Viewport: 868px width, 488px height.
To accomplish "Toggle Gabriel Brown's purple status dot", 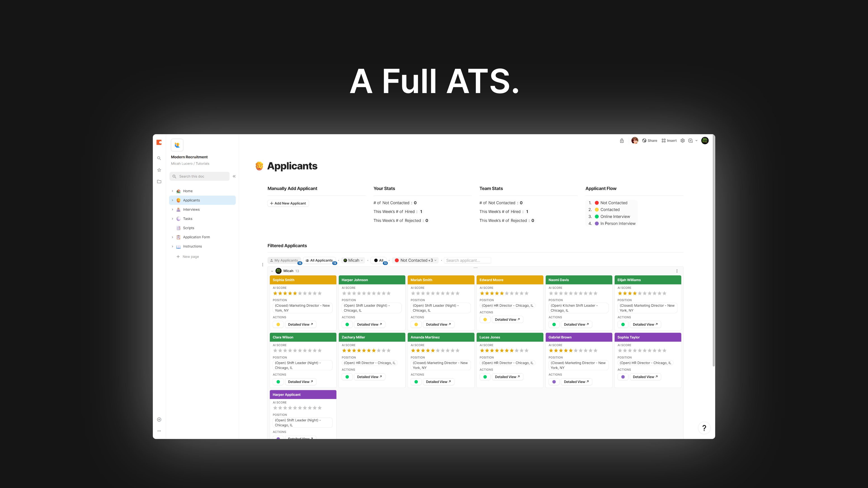I will (x=554, y=382).
